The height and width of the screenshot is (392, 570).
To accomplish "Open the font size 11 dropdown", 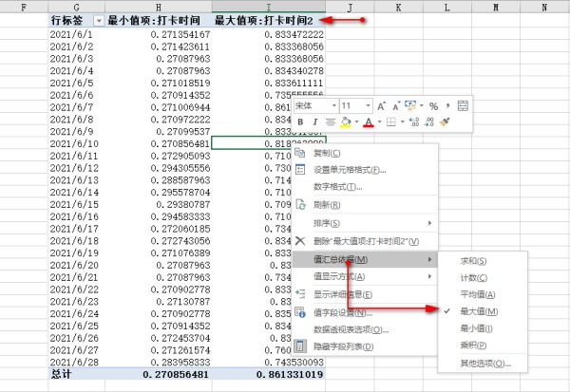I will (368, 106).
